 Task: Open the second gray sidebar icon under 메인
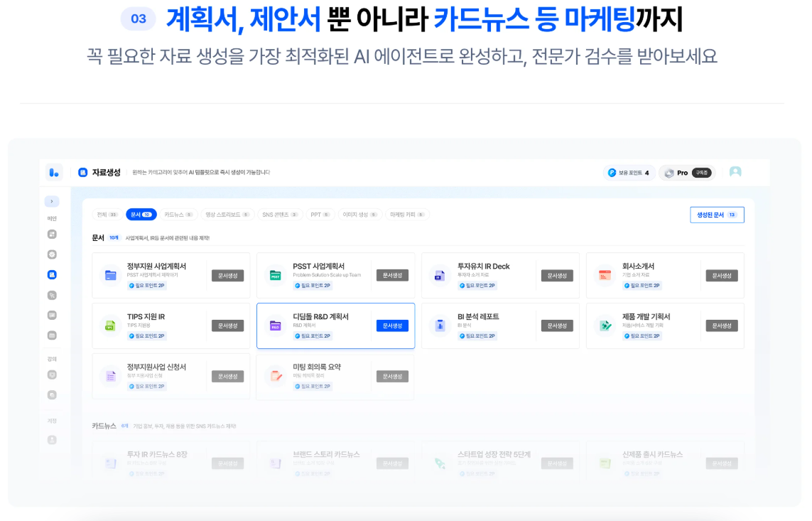(52, 254)
